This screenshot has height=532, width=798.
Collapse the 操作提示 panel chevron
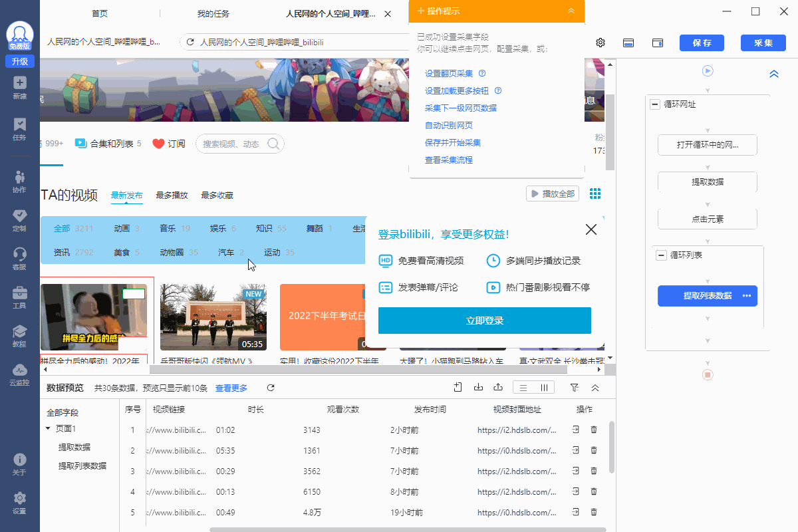point(571,11)
